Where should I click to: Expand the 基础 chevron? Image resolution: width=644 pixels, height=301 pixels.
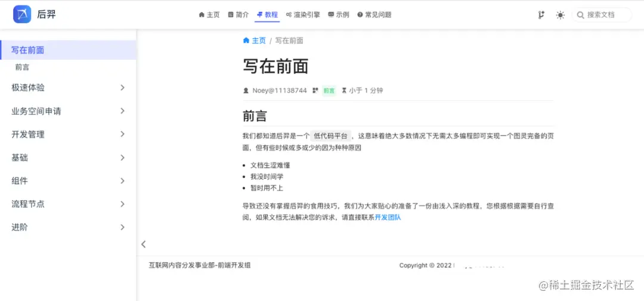click(122, 158)
